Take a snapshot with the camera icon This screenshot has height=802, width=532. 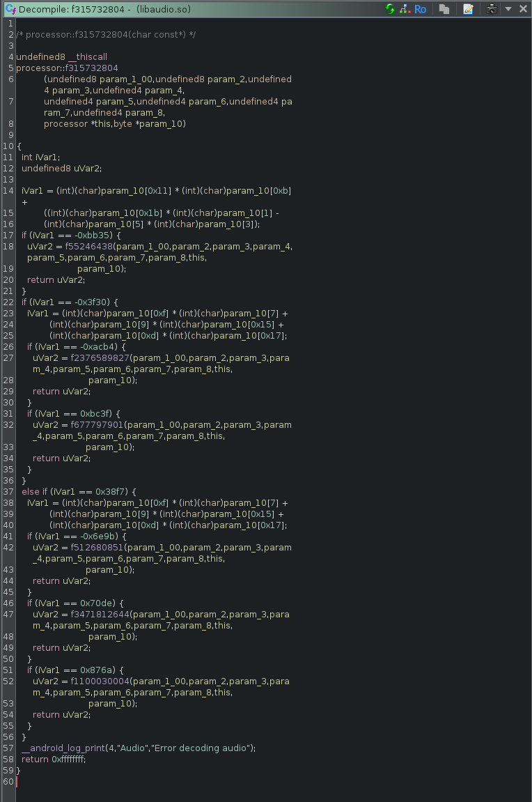coord(492,9)
